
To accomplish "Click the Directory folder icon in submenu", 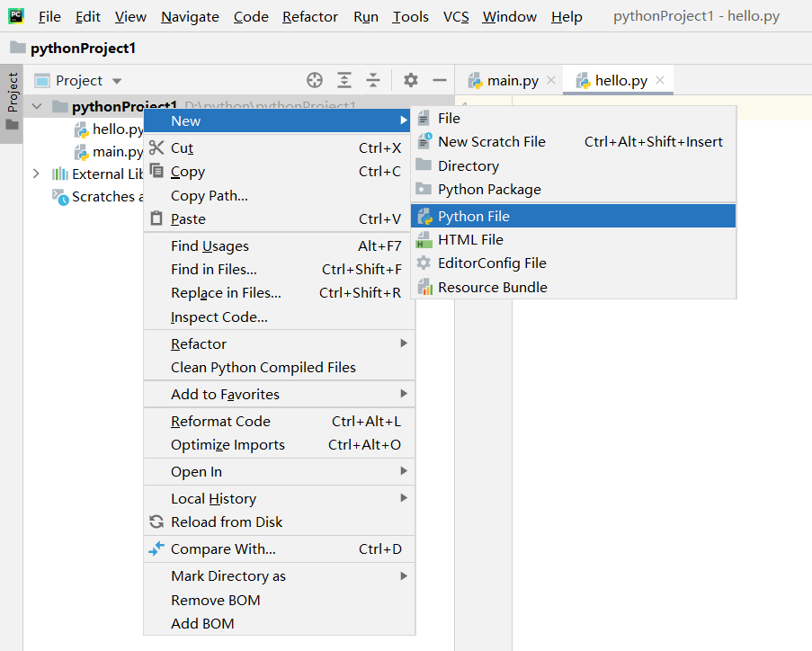I will (x=424, y=165).
